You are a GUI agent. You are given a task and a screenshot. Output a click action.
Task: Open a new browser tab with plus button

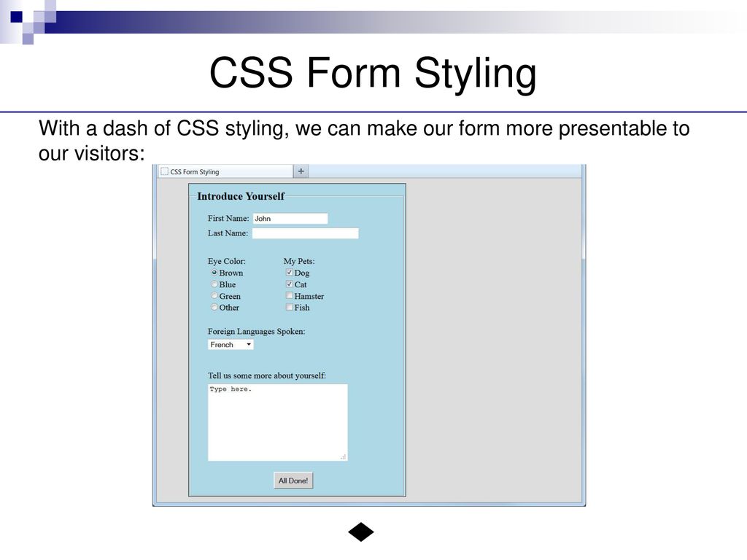[x=301, y=171]
